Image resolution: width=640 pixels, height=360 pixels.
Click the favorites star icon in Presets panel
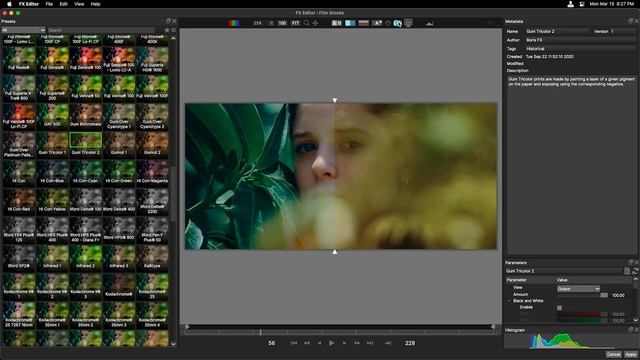tap(167, 30)
